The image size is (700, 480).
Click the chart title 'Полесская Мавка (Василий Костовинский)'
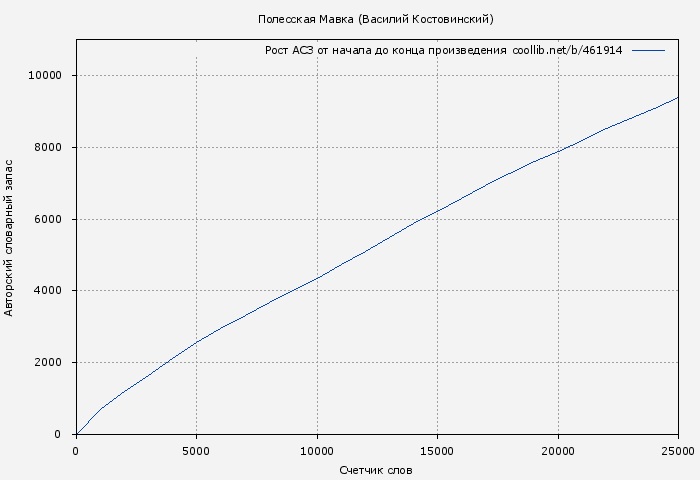(375, 19)
